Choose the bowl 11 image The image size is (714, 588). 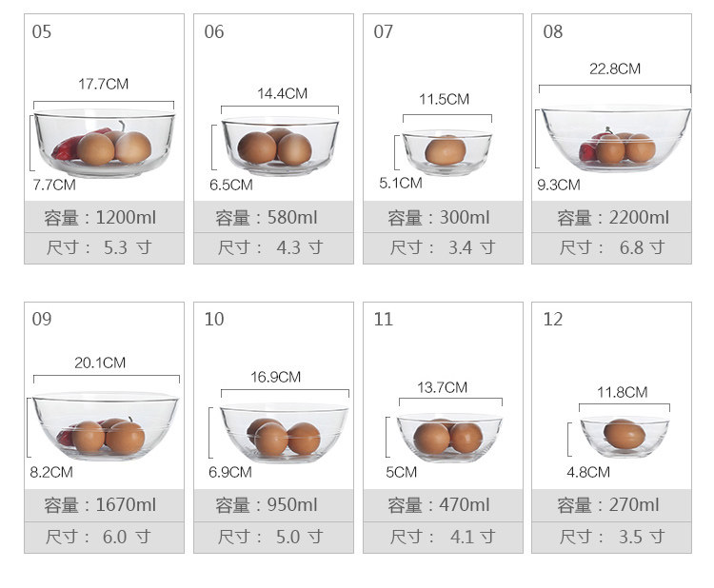[x=449, y=436]
